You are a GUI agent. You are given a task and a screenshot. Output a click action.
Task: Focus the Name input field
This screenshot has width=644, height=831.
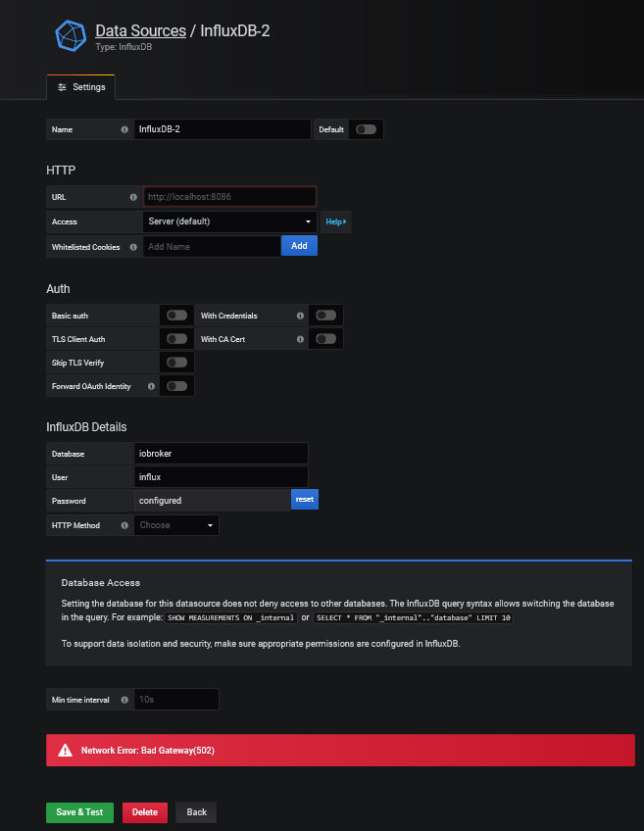click(223, 129)
